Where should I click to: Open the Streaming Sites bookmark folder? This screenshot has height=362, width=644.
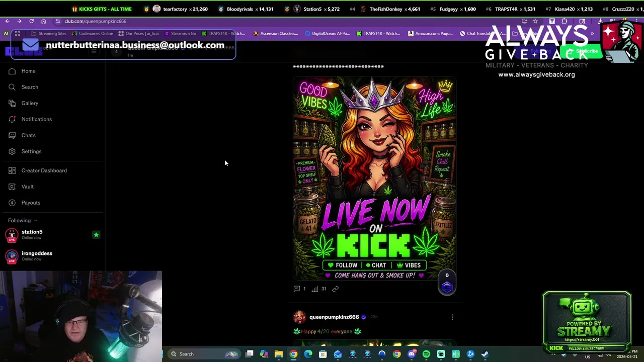(48, 33)
